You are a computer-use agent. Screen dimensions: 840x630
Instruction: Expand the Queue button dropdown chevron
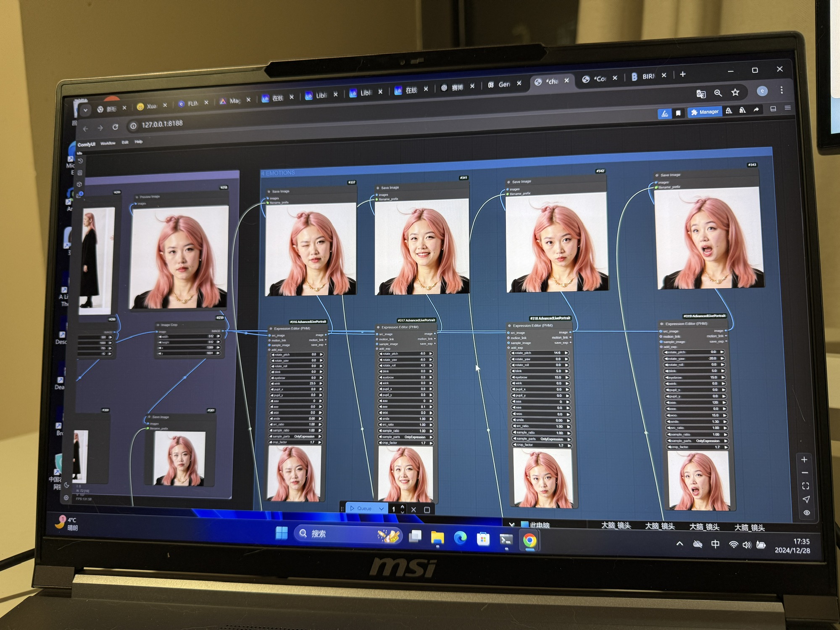click(x=381, y=509)
